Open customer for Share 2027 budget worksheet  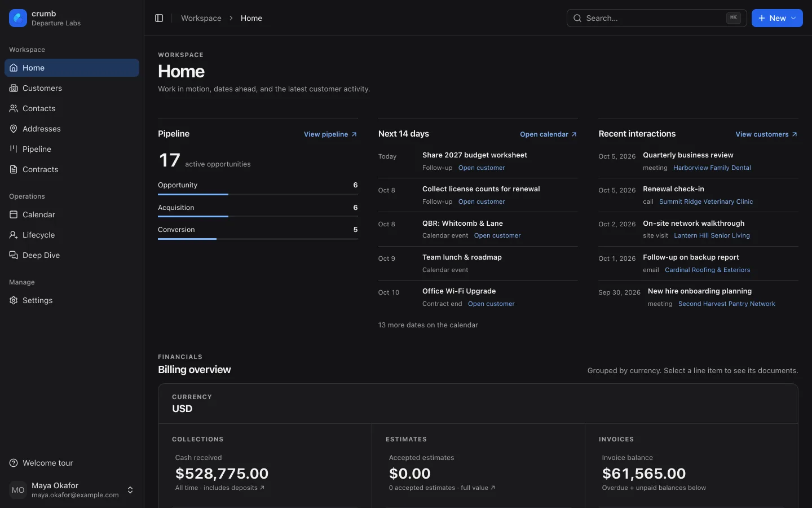pos(482,168)
